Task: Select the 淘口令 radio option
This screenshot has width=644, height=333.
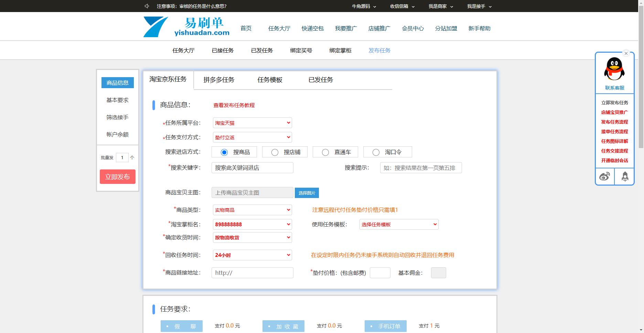Action: pos(376,152)
